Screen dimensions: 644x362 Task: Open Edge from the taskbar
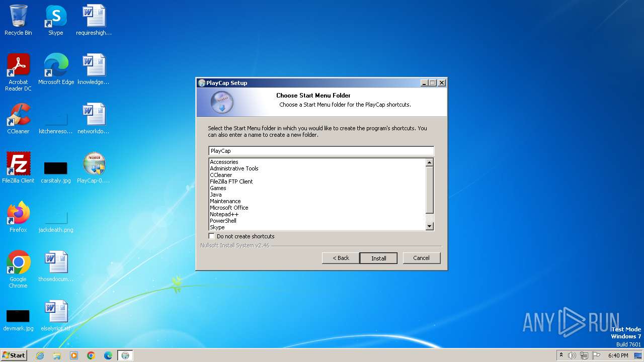point(108,355)
